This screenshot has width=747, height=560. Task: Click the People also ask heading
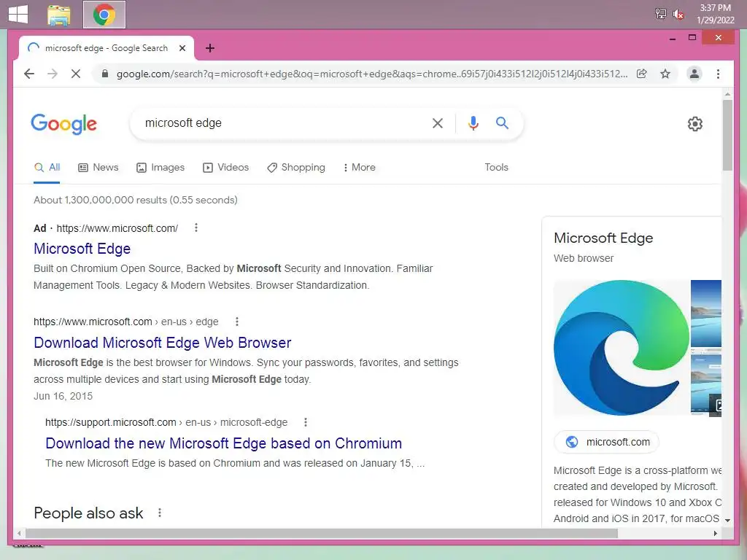[x=88, y=513]
